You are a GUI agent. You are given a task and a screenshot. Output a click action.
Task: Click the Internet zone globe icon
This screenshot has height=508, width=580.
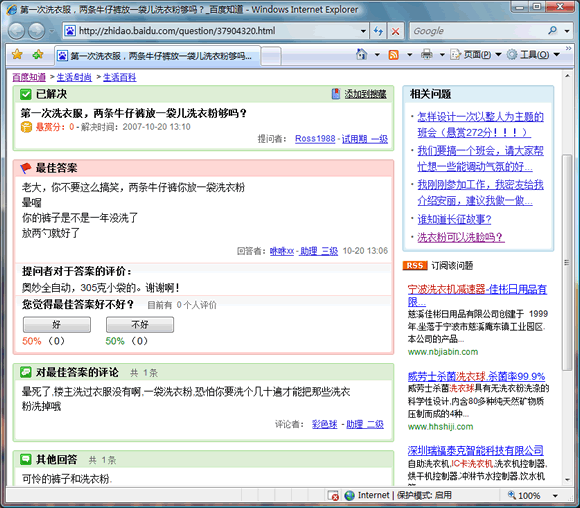350,495
